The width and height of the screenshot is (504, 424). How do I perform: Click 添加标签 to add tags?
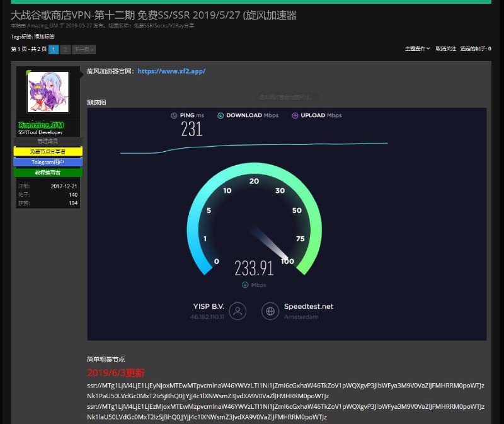coord(44,37)
